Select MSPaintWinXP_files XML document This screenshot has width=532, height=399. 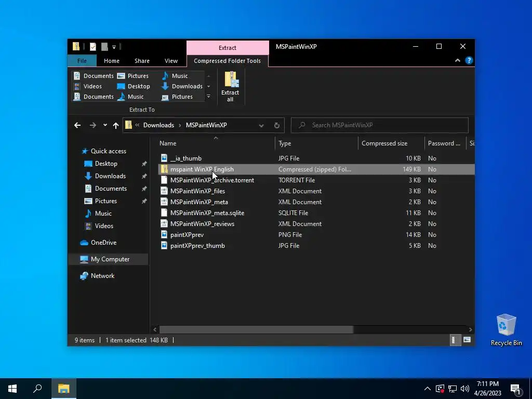(x=197, y=191)
